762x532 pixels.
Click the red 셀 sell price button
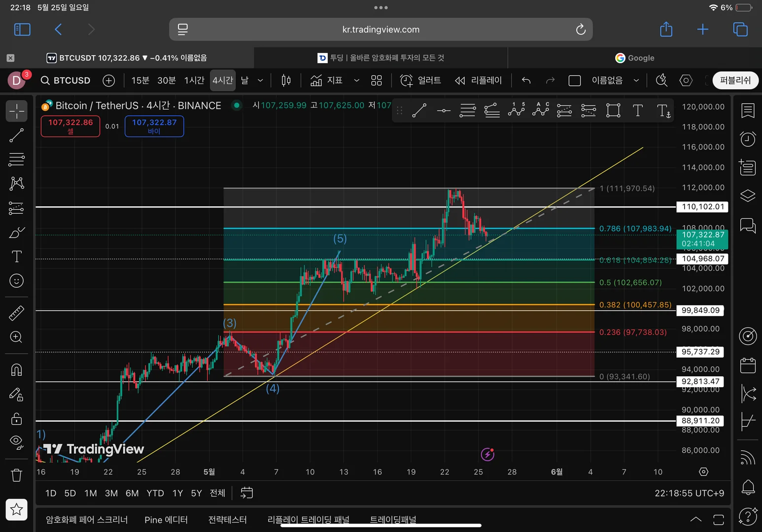pos(70,126)
